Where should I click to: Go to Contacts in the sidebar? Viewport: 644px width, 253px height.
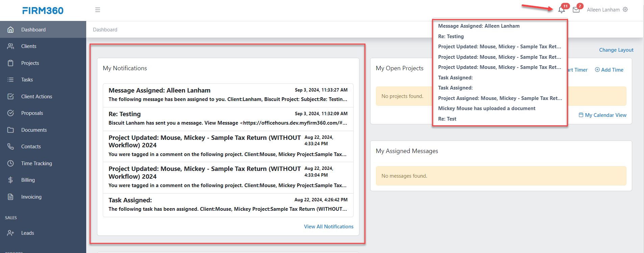click(x=43, y=147)
